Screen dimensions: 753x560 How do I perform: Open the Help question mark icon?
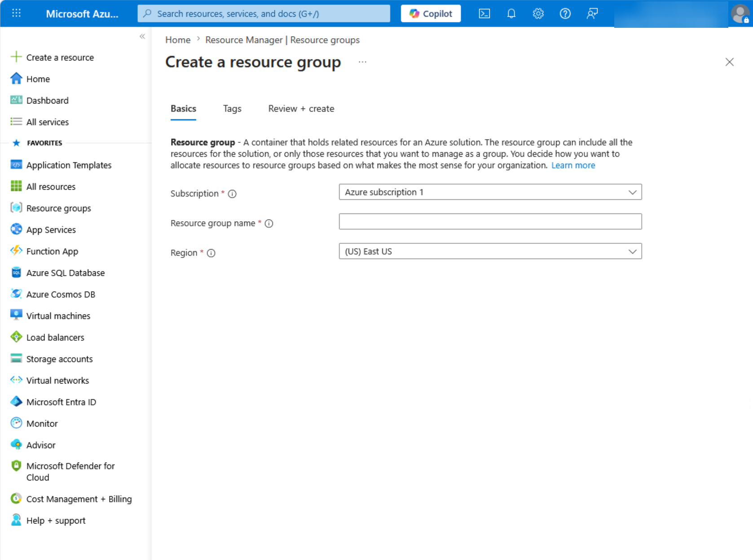coord(565,13)
